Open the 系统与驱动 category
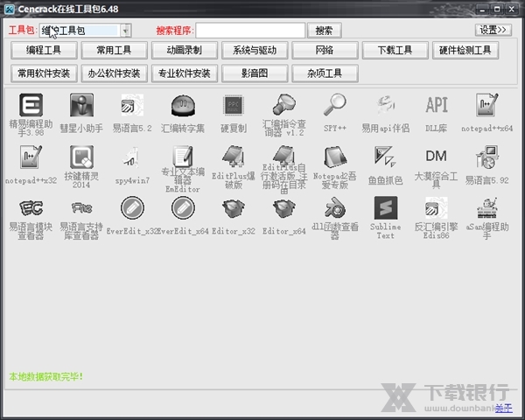This screenshot has width=525, height=420. (255, 50)
